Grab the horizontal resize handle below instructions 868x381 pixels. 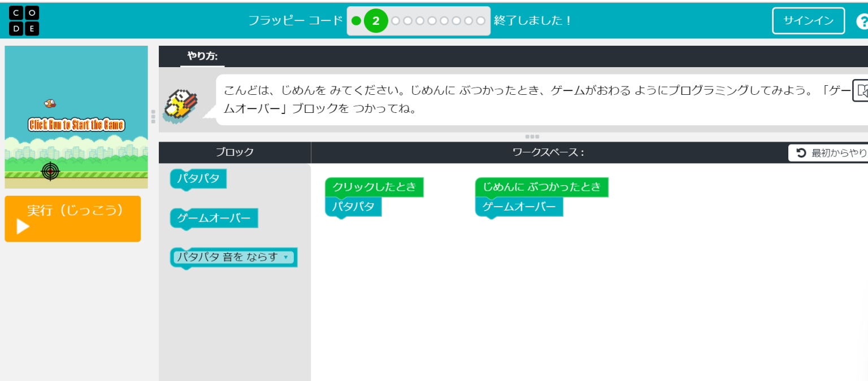point(532,137)
